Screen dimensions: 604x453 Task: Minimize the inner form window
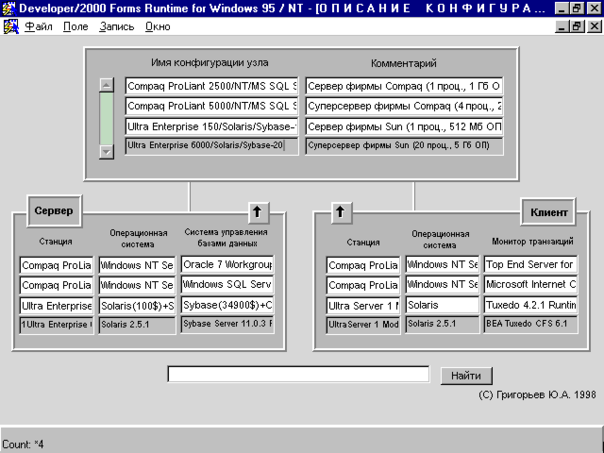pos(563,27)
